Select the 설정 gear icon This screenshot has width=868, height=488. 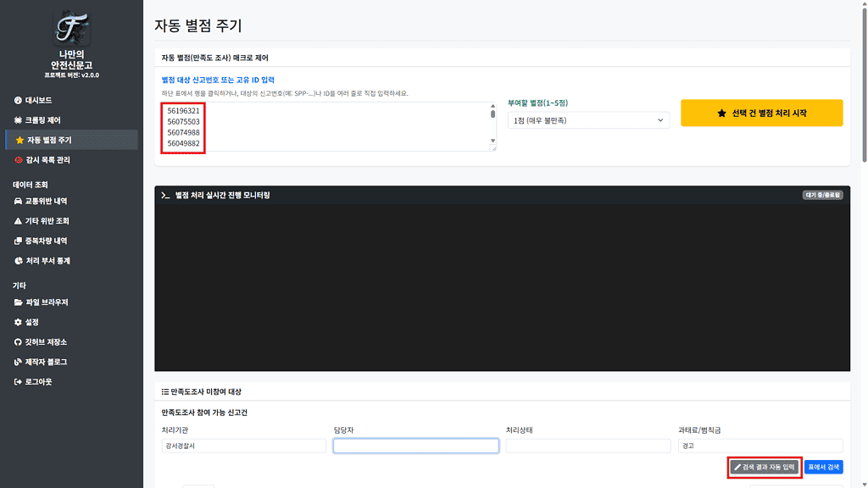point(17,320)
